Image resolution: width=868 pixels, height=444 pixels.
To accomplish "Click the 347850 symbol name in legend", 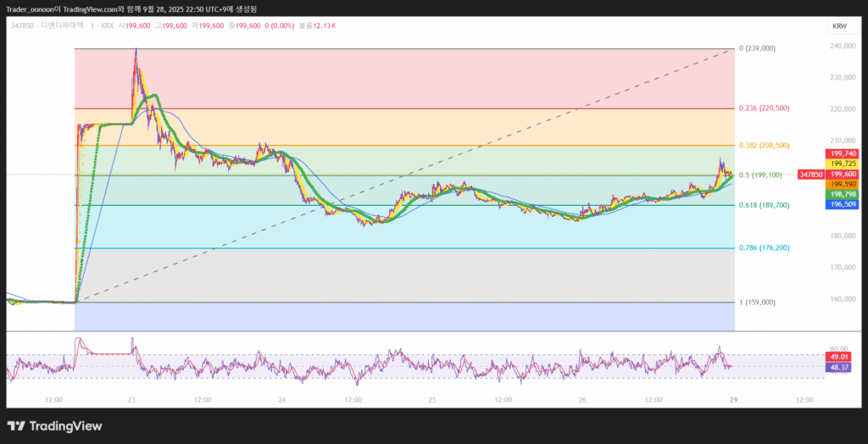I will (x=22, y=25).
